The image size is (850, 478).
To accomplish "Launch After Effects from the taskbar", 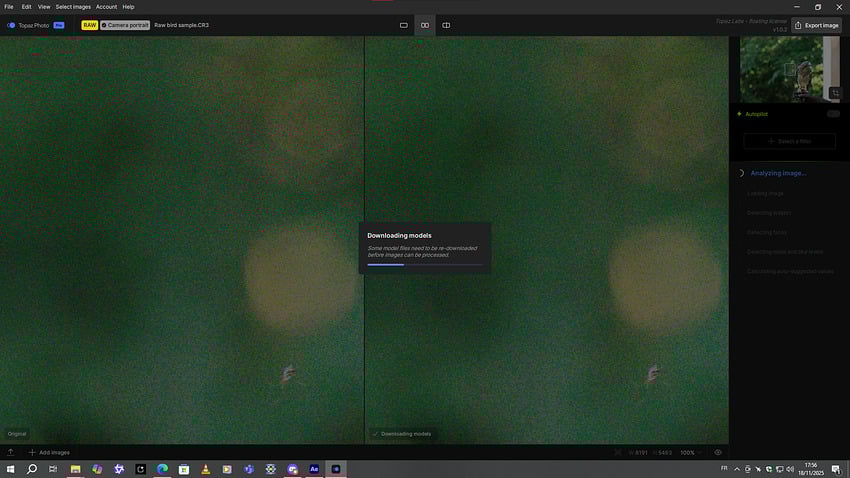I will click(x=314, y=468).
